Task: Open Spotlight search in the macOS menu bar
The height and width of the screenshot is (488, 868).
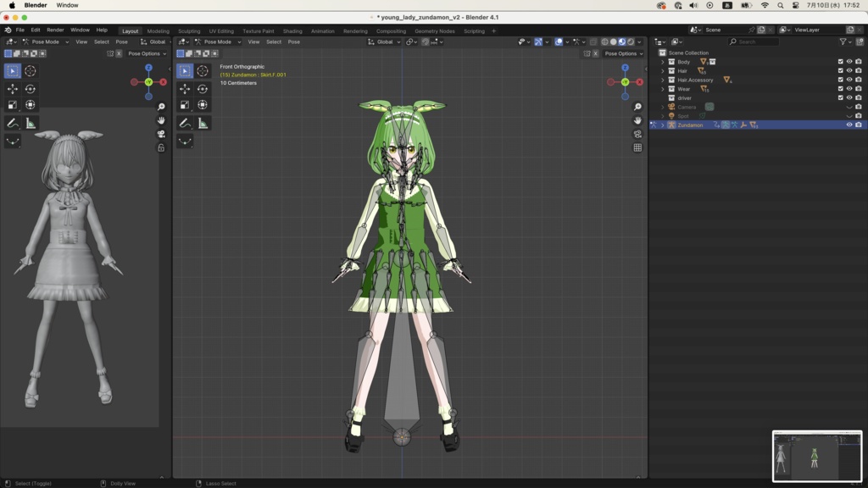Action: tap(780, 6)
